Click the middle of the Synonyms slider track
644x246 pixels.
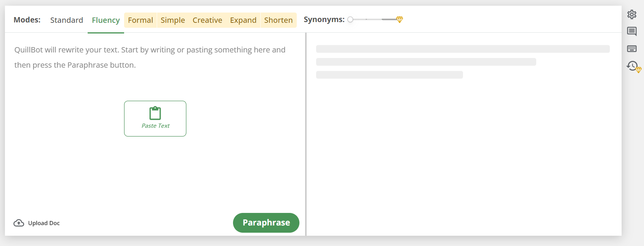pos(373,19)
